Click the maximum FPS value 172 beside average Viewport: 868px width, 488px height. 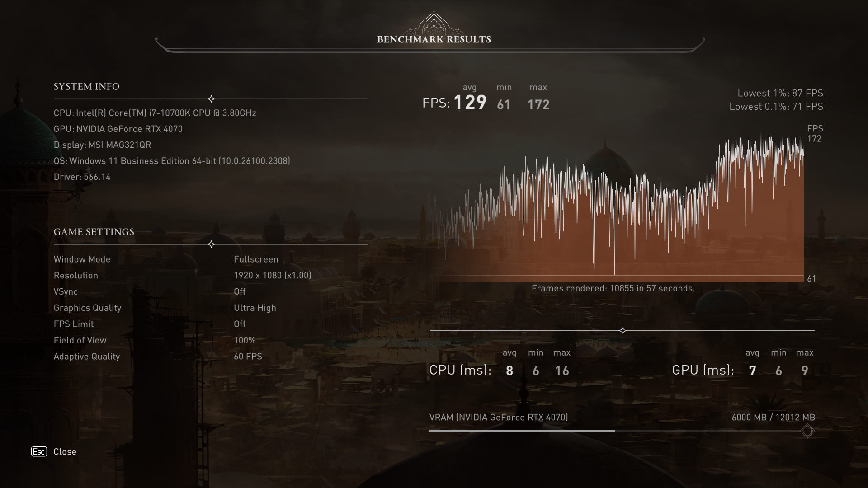(538, 105)
